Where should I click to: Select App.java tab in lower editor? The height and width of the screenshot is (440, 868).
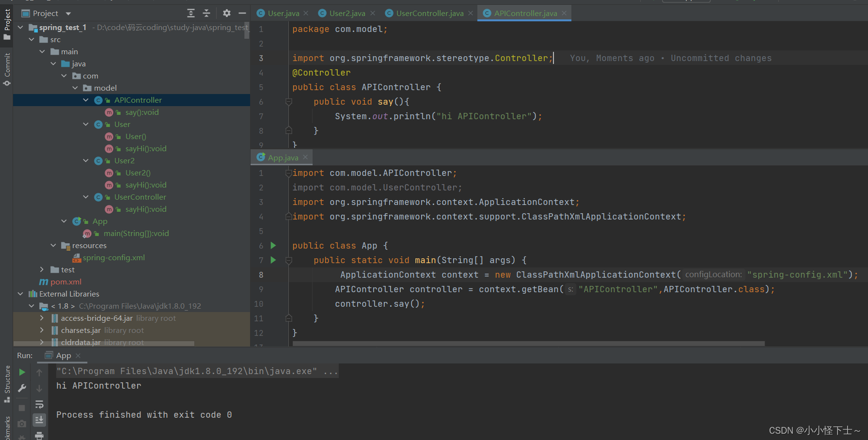283,157
